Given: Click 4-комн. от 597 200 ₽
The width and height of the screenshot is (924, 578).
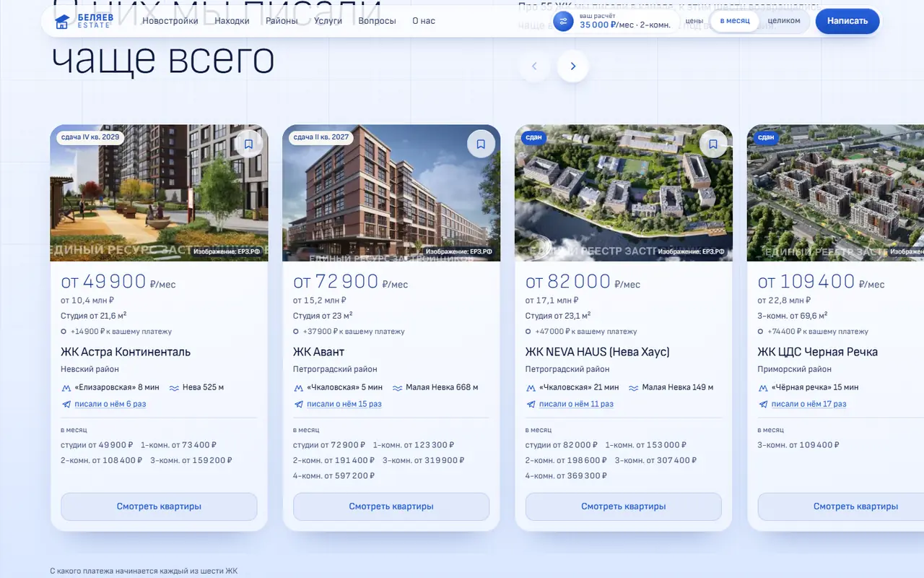Looking at the screenshot, I should [x=334, y=476].
